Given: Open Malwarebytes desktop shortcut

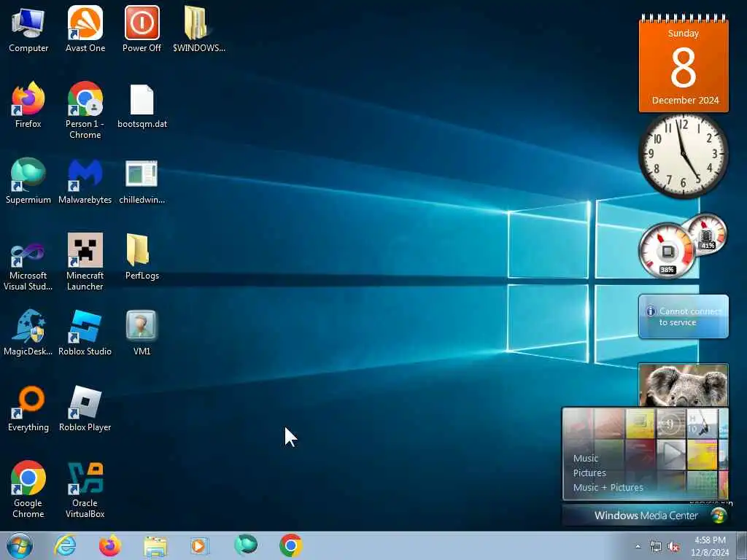Looking at the screenshot, I should click(x=85, y=181).
